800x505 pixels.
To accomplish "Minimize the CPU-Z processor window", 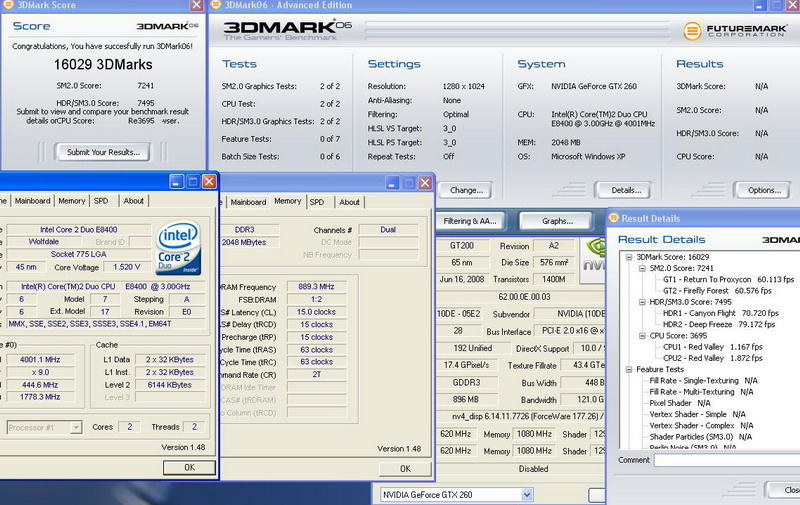I will [x=177, y=182].
